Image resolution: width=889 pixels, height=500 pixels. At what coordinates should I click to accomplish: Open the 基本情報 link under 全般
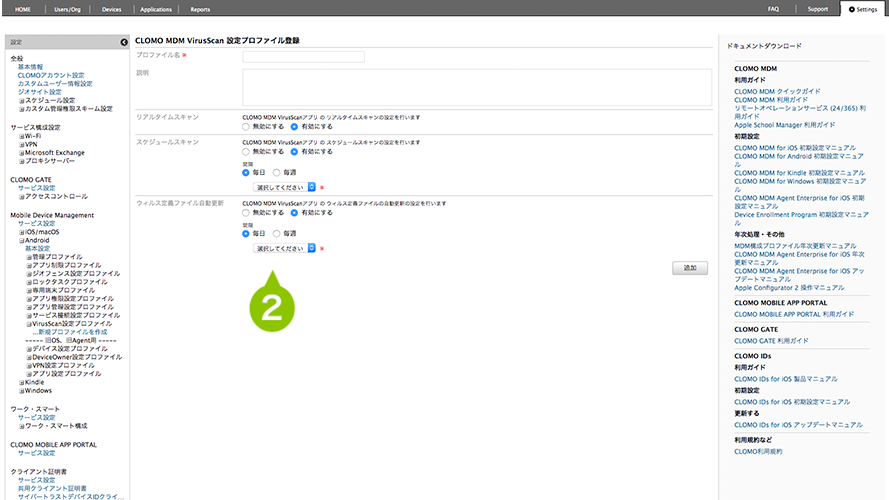click(x=30, y=67)
